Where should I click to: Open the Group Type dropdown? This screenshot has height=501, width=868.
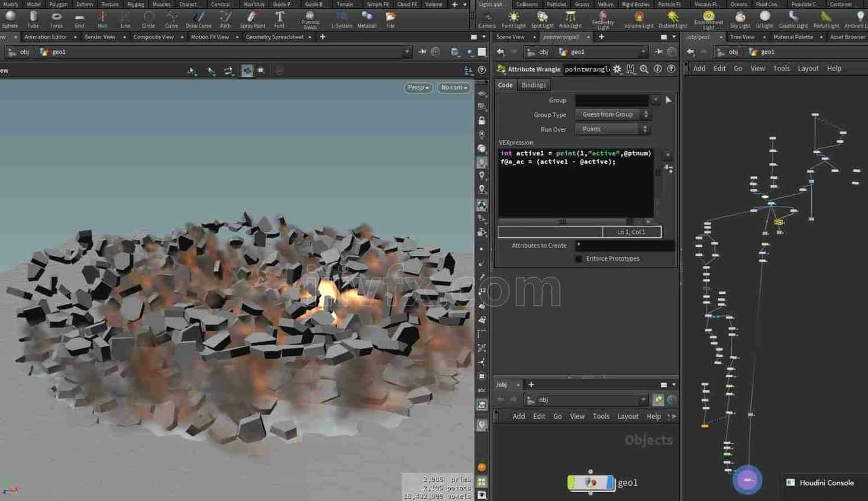[x=613, y=114]
